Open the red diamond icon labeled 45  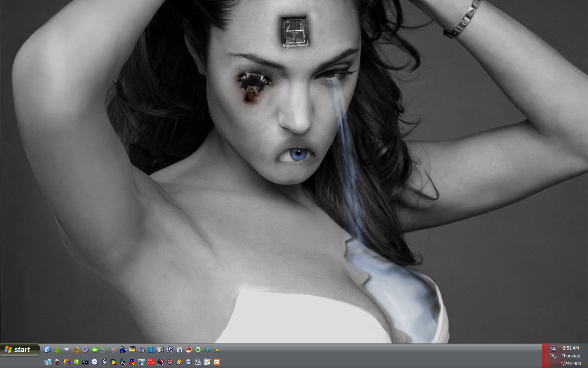169,362
